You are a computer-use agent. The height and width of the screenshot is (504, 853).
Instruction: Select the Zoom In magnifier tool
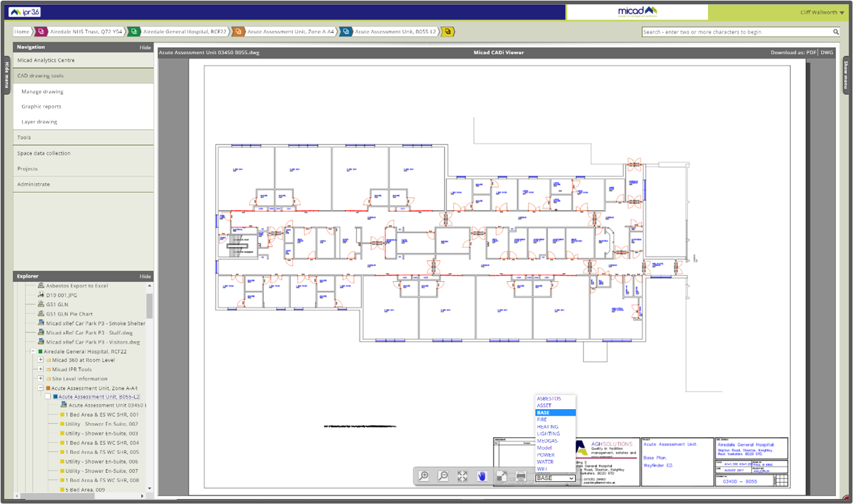[x=424, y=476]
